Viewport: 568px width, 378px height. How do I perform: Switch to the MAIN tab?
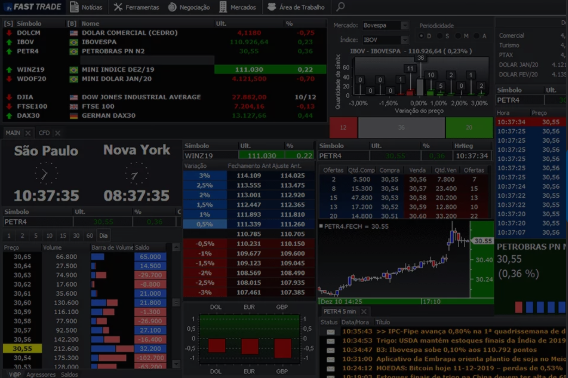click(13, 133)
